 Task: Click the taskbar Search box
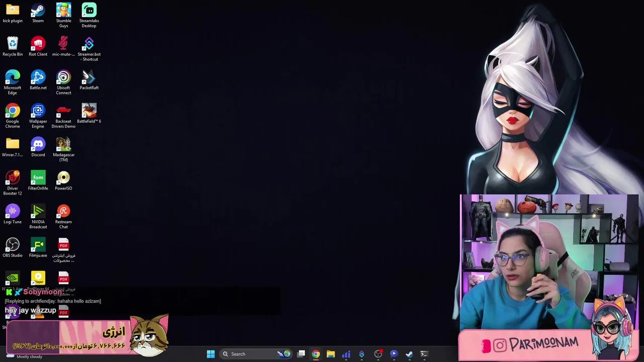257,354
